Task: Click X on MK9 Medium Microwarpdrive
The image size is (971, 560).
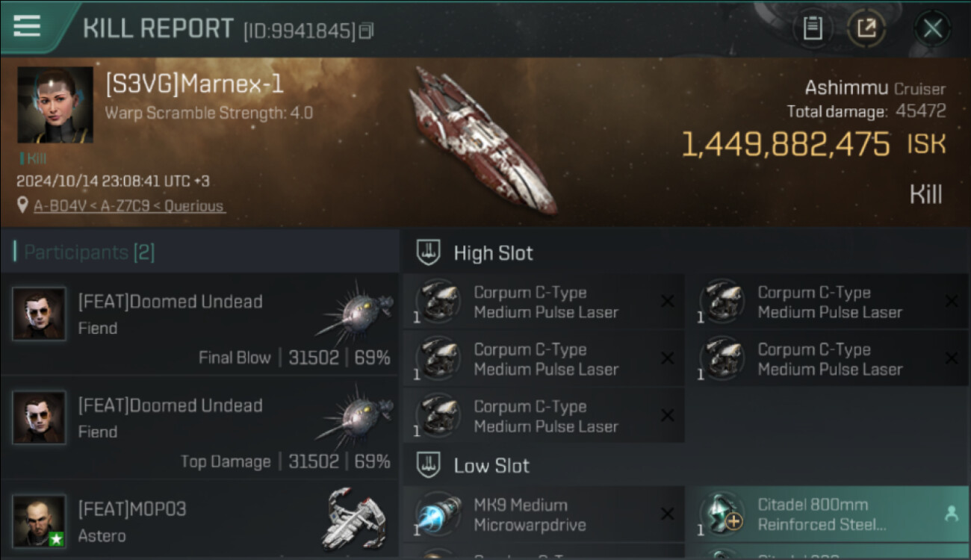Action: point(667,514)
